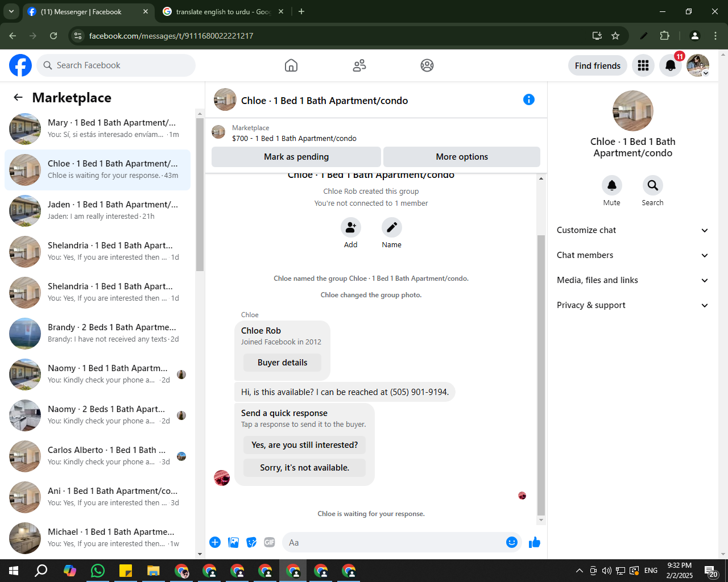Search within the conversation icon

(653, 185)
